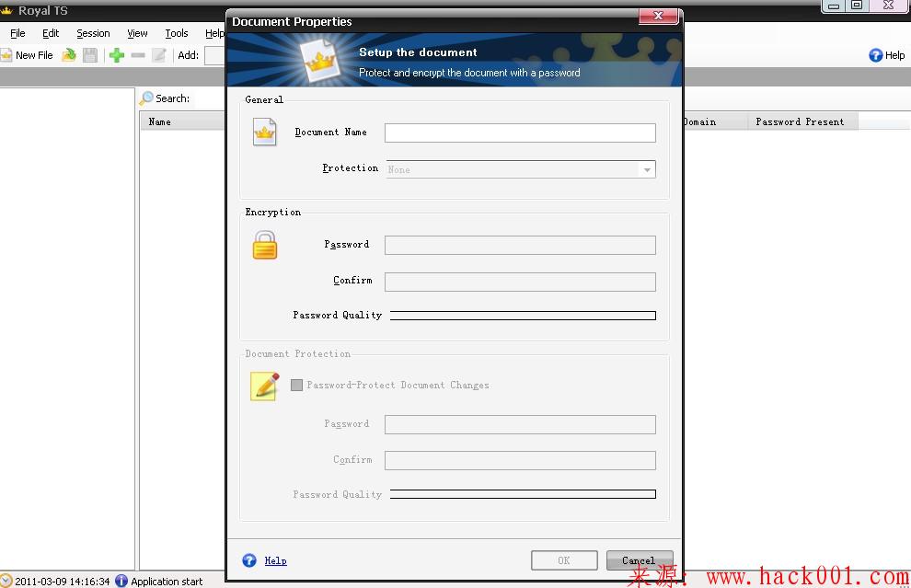
Task: Click the blue Help icon in toolbar
Action: pos(875,55)
